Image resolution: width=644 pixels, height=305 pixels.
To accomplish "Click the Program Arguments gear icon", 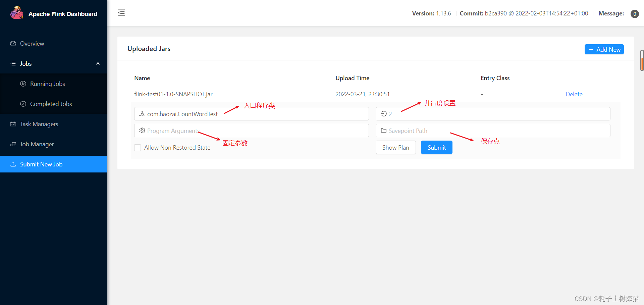I will (x=142, y=131).
